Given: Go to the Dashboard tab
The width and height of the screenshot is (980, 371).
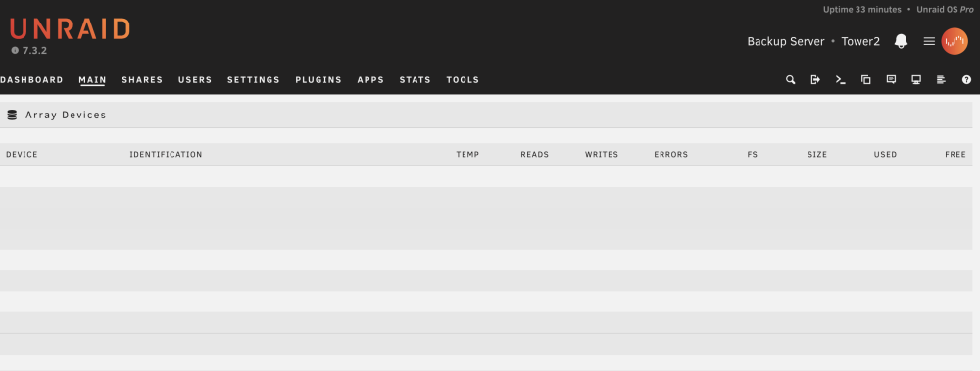Looking at the screenshot, I should click(31, 80).
